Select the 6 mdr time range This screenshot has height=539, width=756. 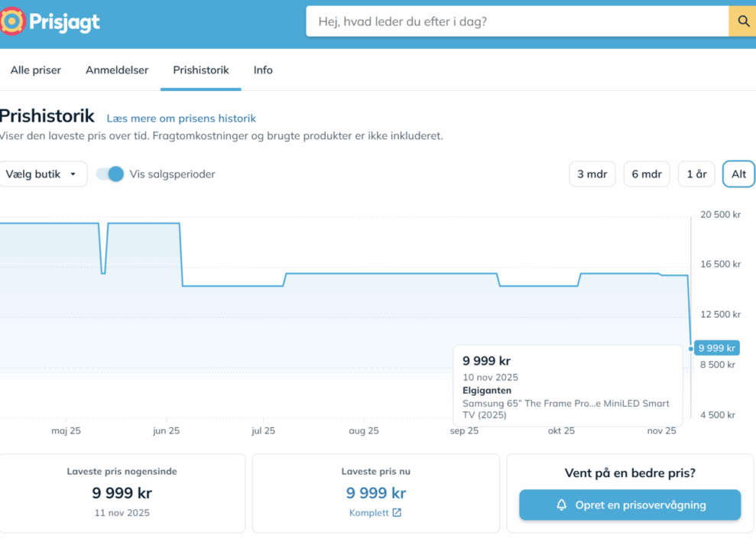(x=646, y=174)
